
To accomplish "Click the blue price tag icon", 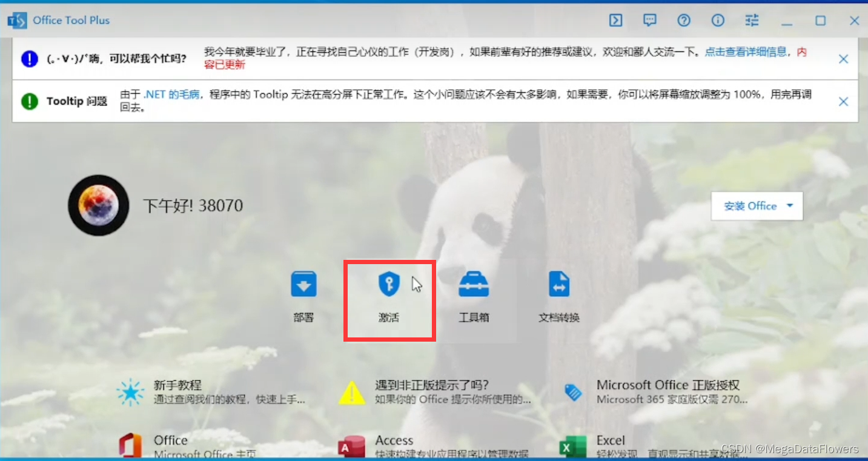I will point(573,393).
